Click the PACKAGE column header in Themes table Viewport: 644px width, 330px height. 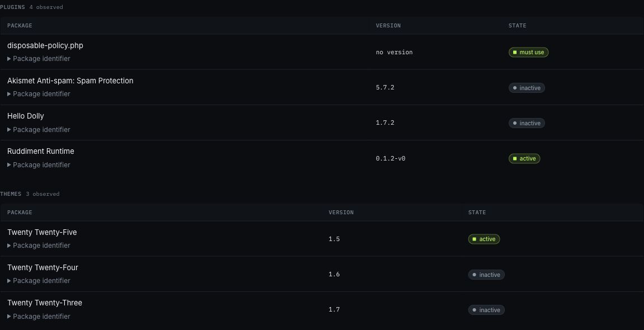coord(20,213)
